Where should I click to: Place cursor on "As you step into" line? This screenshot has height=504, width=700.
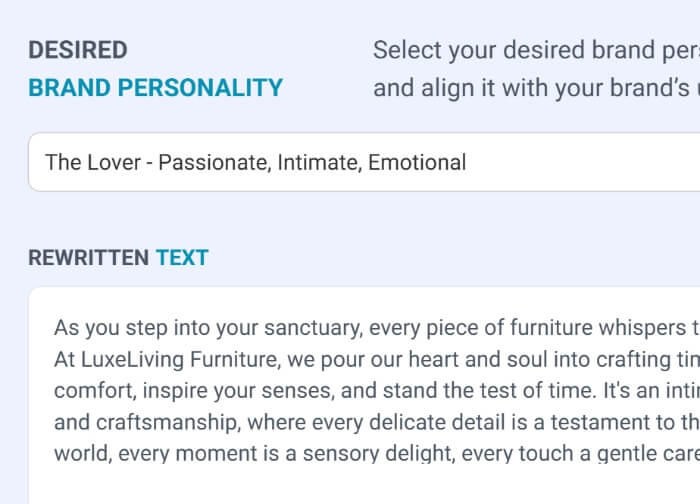pyautogui.click(x=120, y=328)
